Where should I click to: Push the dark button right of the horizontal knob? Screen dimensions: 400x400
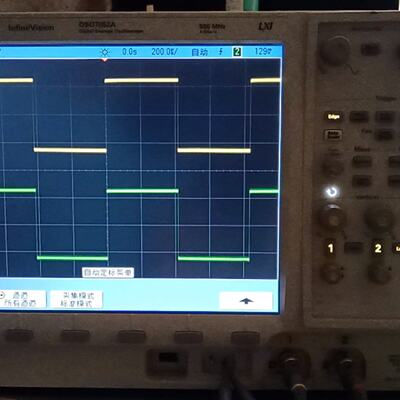click(x=370, y=50)
